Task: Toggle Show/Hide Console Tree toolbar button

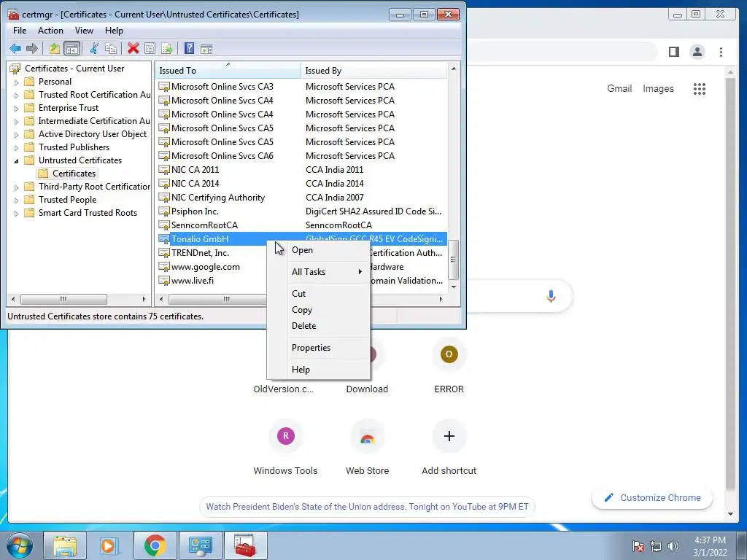Action: point(71,49)
